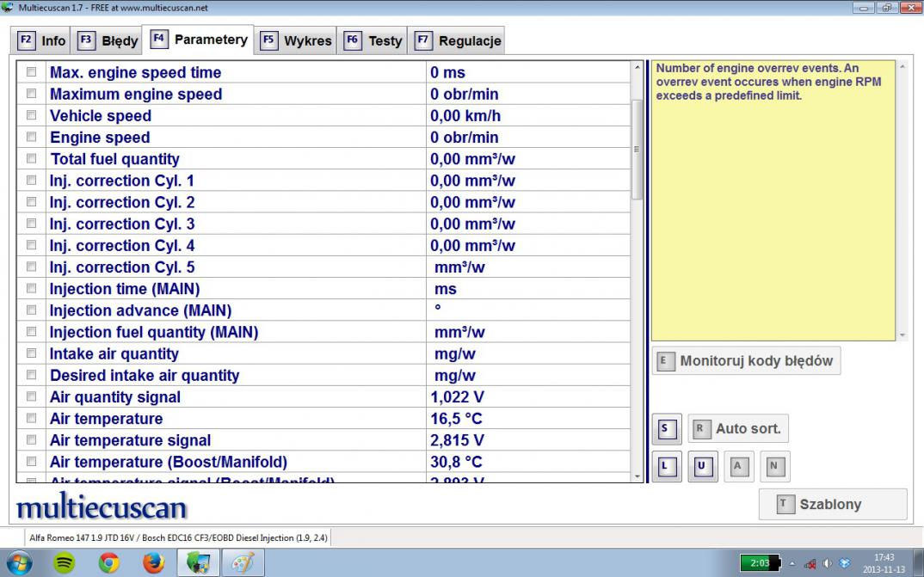Launch Firefox from the taskbar
Image resolution: width=924 pixels, height=577 pixels.
(x=153, y=562)
